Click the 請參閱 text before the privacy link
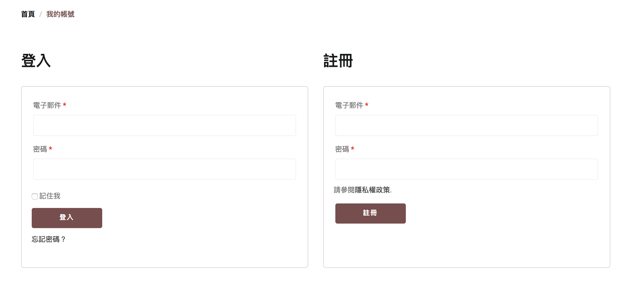 point(344,190)
